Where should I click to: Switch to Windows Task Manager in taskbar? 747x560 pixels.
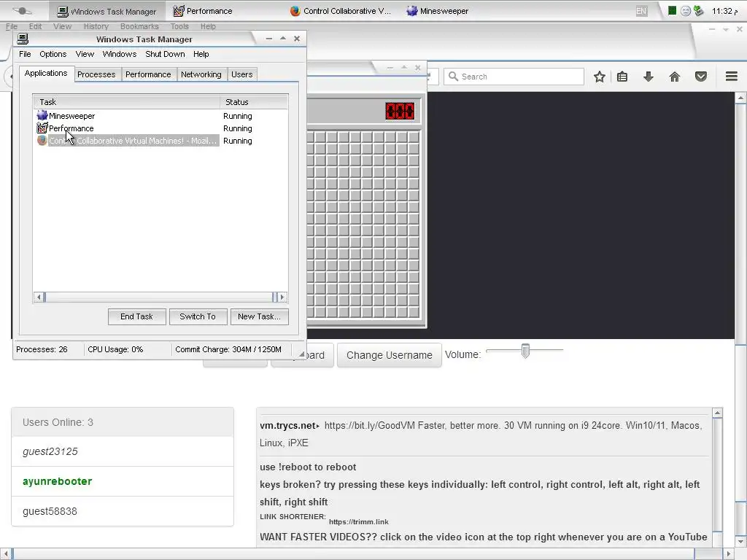pos(107,11)
